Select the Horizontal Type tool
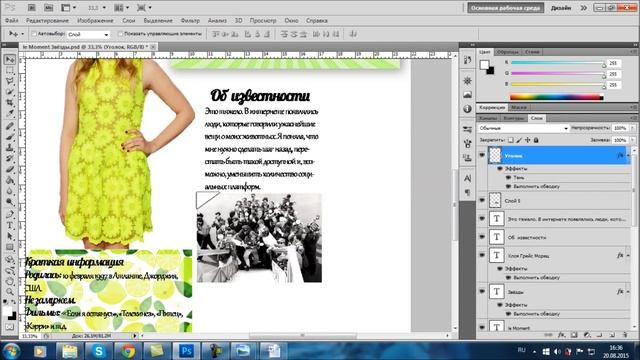 pyautogui.click(x=10, y=225)
